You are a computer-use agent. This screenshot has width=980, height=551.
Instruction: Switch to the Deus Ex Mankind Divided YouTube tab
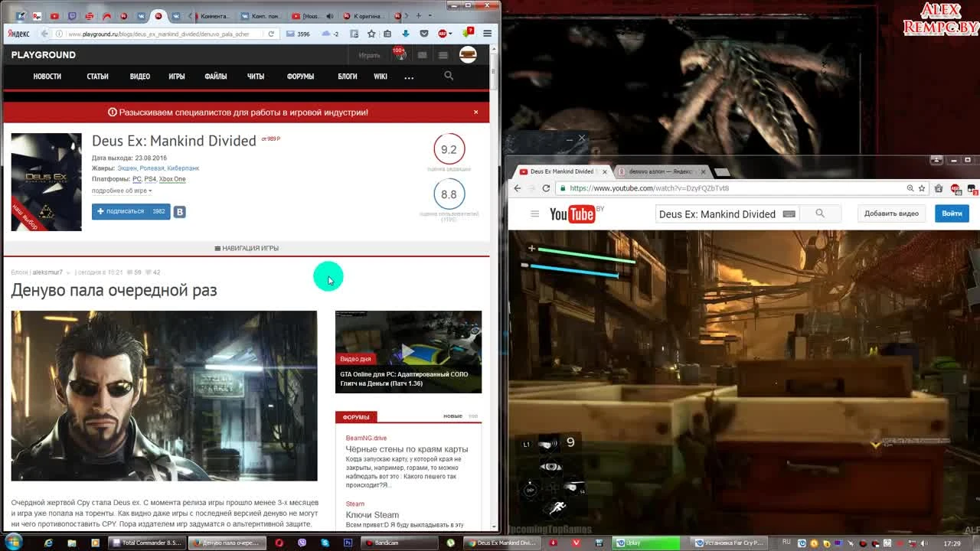pyautogui.click(x=563, y=171)
